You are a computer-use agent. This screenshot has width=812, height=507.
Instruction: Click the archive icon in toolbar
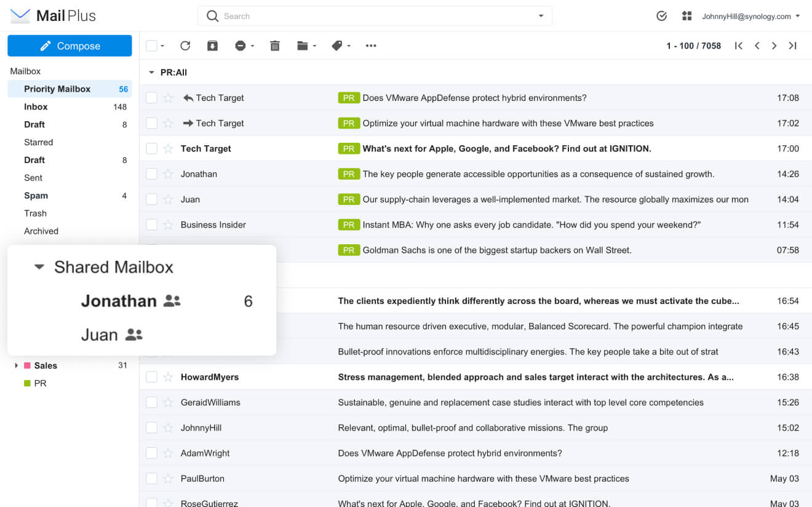[212, 46]
